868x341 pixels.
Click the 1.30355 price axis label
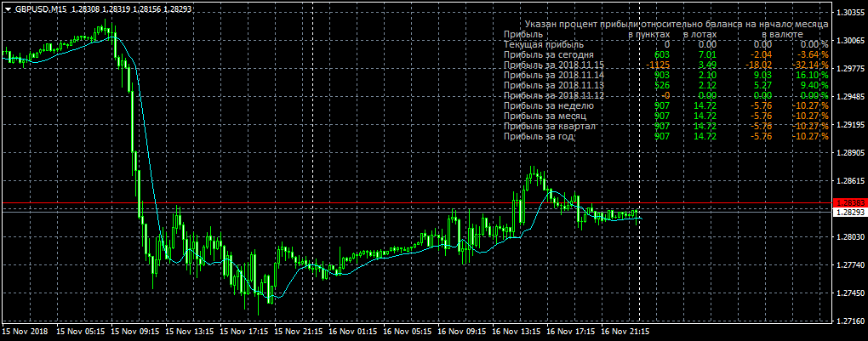tap(850, 13)
